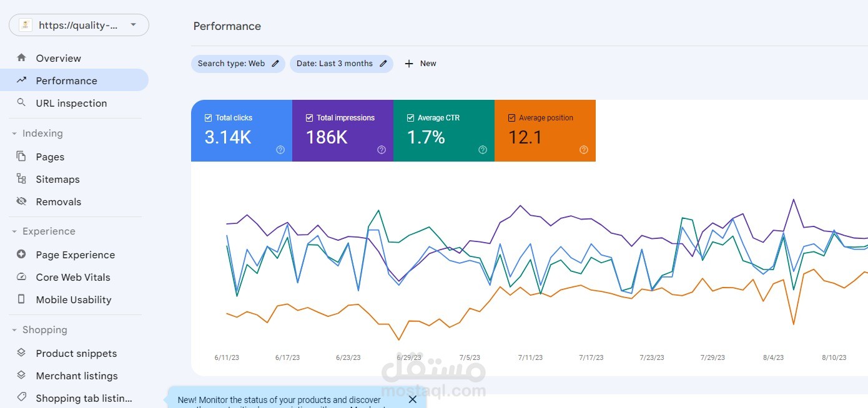Click the Pages document icon
The width and height of the screenshot is (868, 408).
(21, 157)
